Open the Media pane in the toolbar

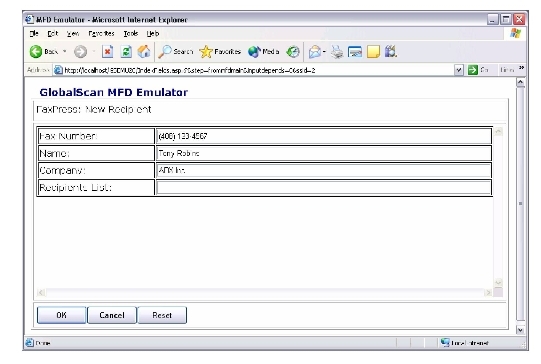click(264, 52)
